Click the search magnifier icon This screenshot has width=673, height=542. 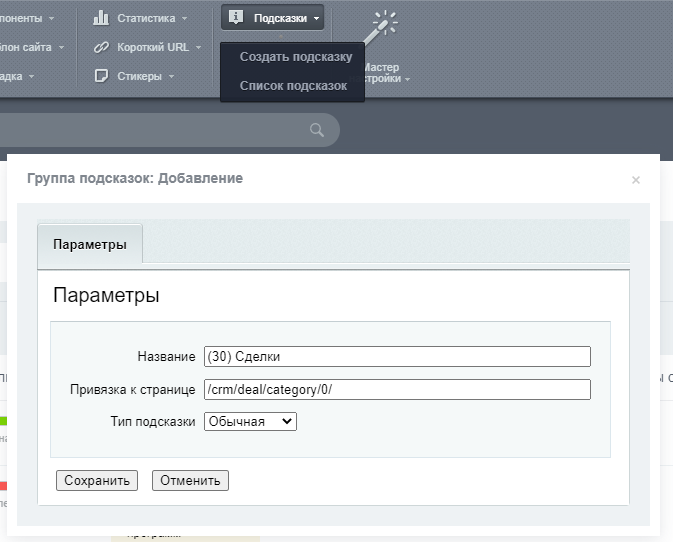click(317, 130)
